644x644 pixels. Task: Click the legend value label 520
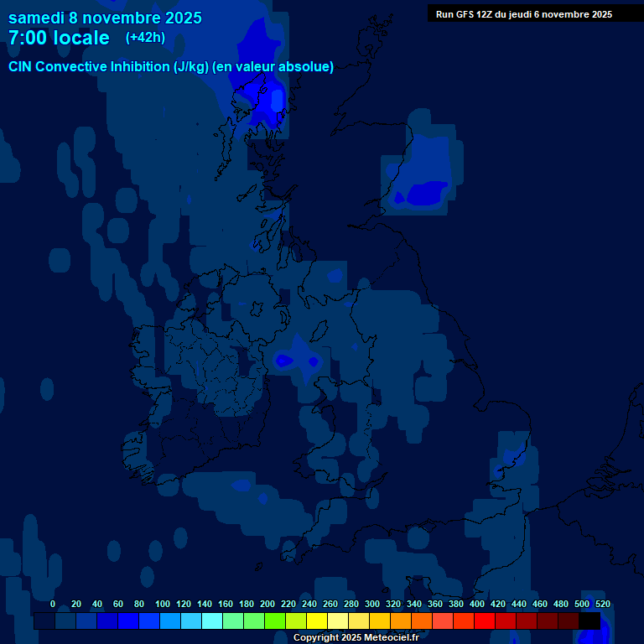(x=602, y=604)
